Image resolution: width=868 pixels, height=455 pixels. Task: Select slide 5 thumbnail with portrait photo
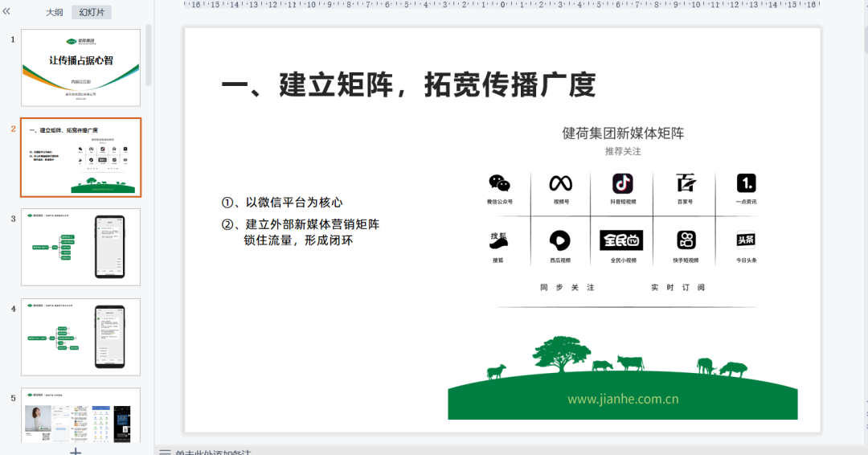point(81,415)
